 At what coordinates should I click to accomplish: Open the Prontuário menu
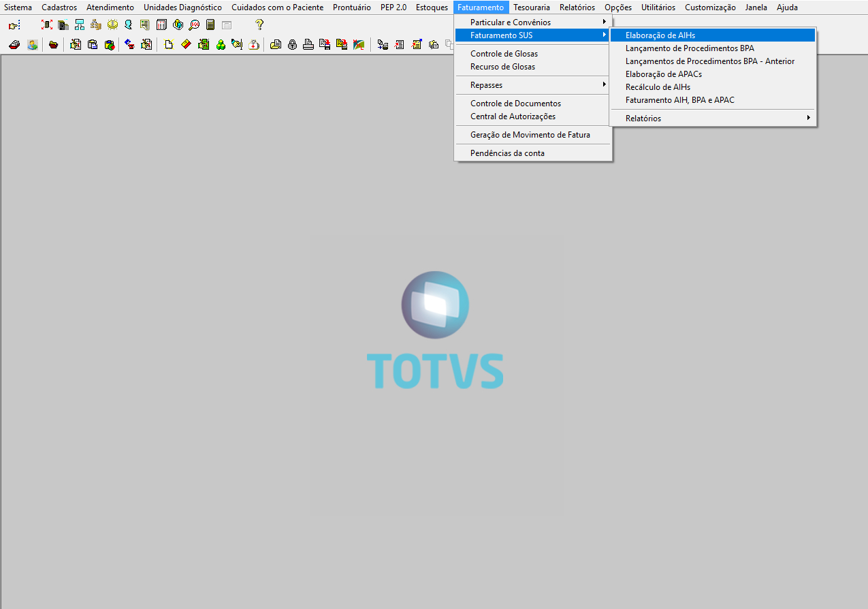click(352, 7)
